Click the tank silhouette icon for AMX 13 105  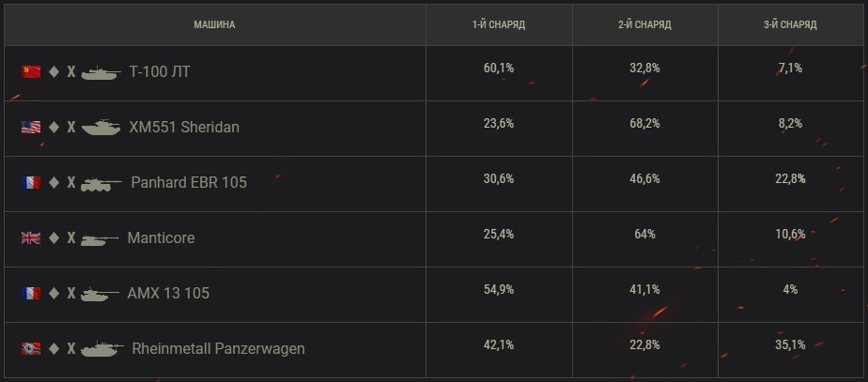100,294
